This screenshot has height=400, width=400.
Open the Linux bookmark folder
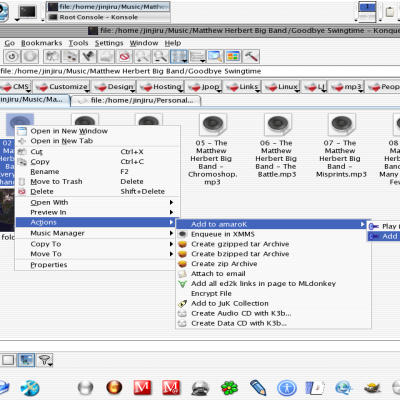coord(281,87)
